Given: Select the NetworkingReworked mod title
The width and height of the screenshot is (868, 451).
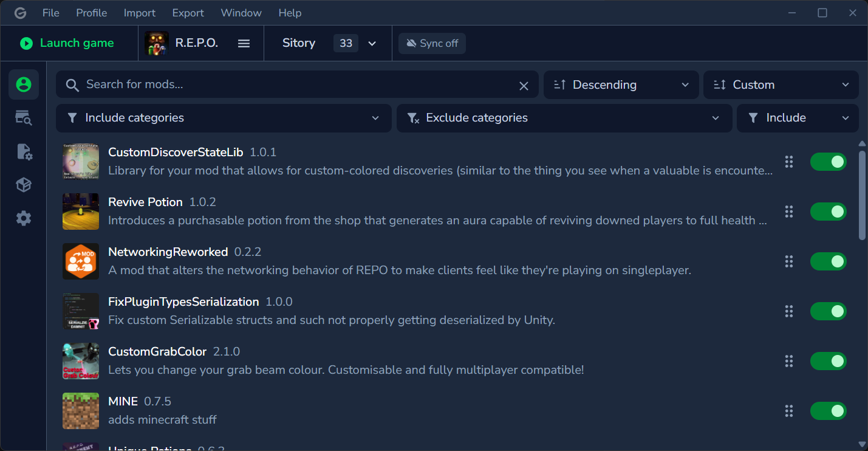Looking at the screenshot, I should [168, 252].
